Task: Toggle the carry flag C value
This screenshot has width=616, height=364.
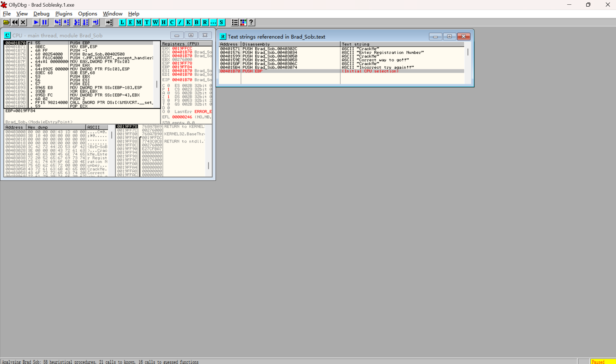Action: click(168, 85)
